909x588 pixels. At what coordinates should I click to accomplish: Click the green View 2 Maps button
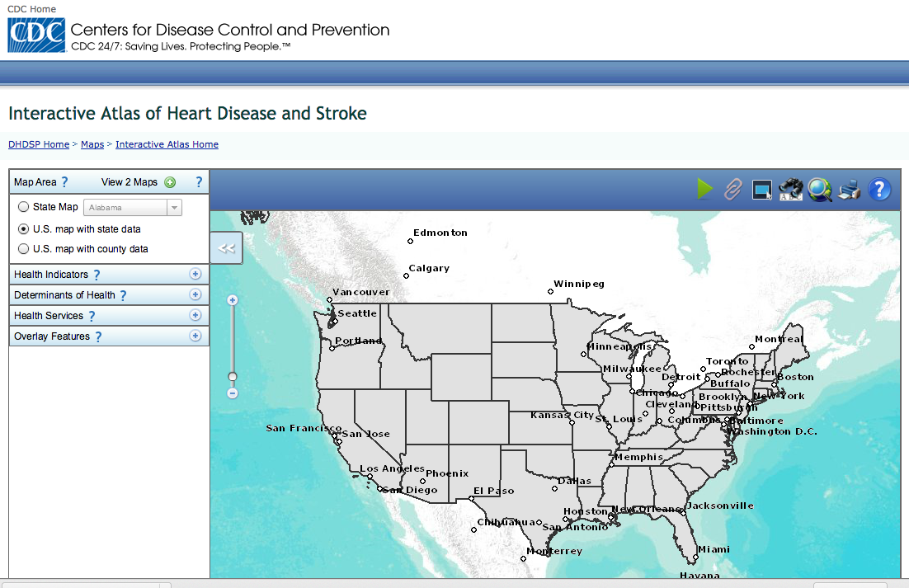click(170, 182)
